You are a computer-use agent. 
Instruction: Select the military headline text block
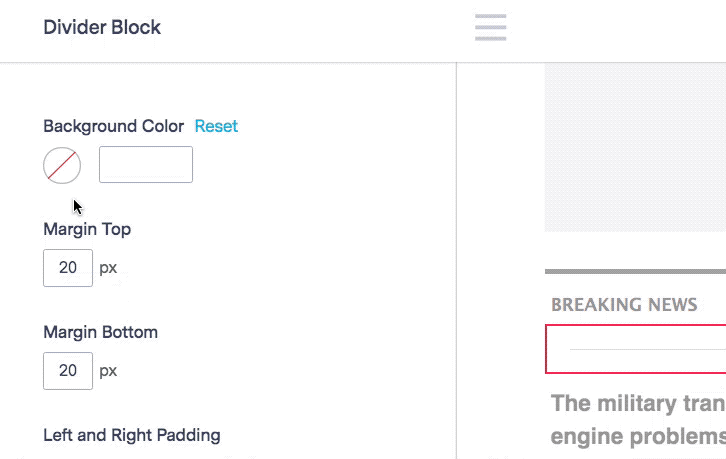tap(638, 420)
